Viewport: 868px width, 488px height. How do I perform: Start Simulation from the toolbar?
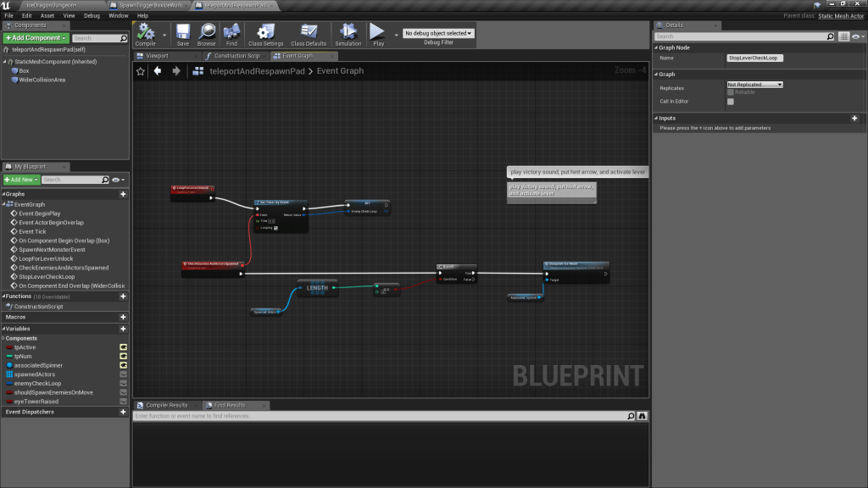[x=348, y=33]
